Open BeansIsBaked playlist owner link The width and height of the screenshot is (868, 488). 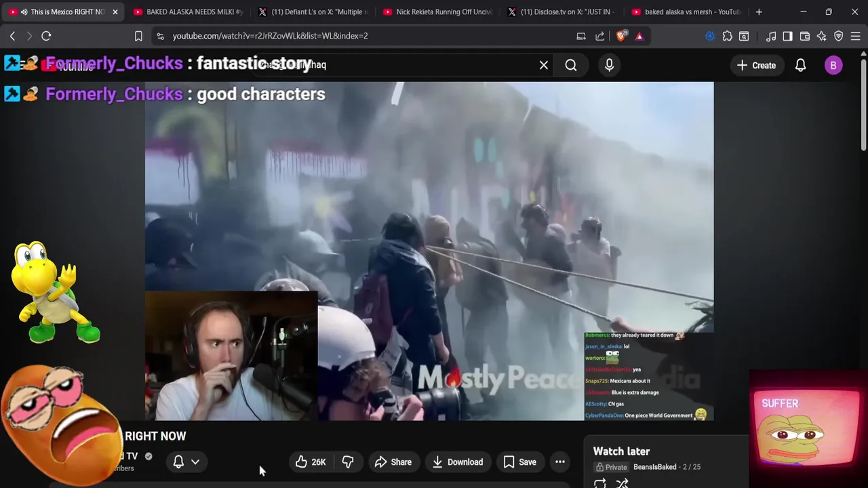(655, 467)
